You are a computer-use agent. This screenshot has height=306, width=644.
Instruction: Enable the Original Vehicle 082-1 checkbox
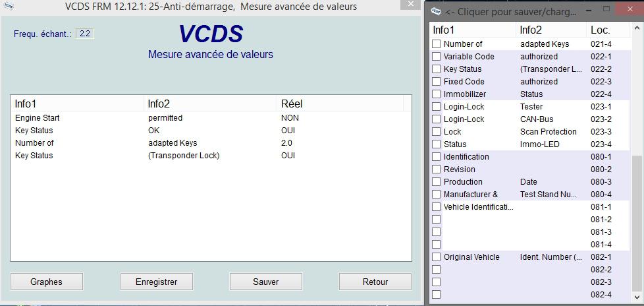tap(436, 257)
